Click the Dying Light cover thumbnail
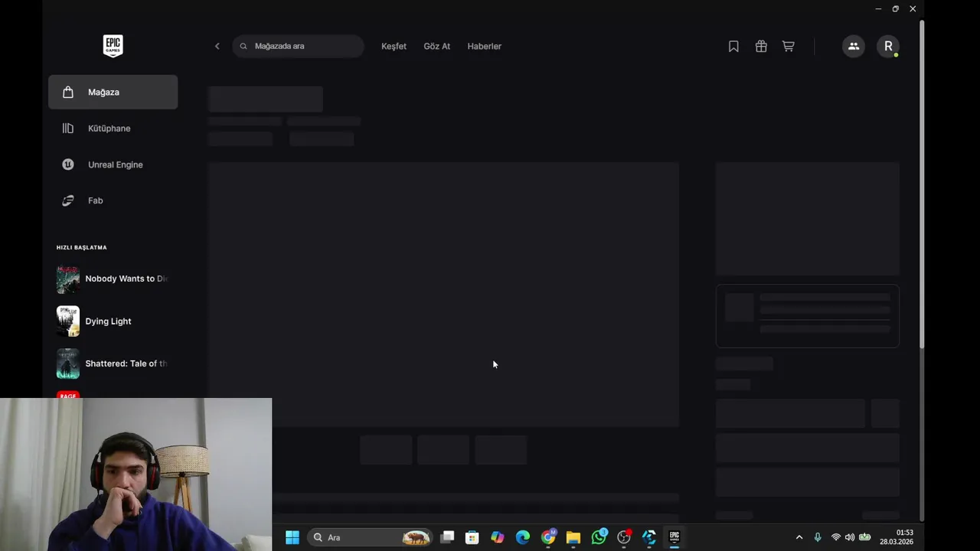 (68, 321)
